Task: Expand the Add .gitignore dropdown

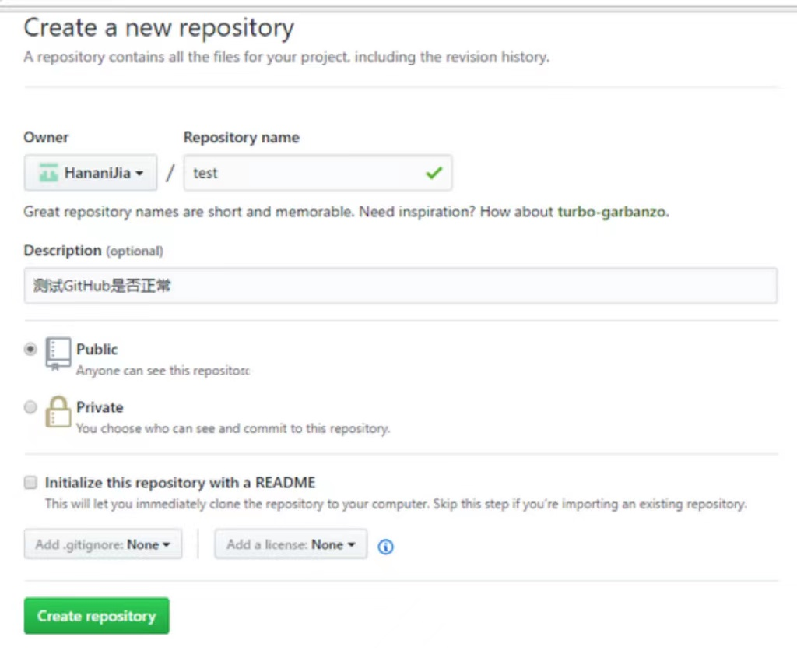Action: [x=103, y=545]
